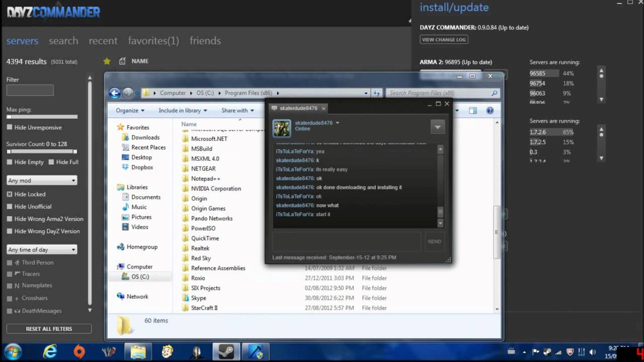644x362 pixels.
Task: Go back using Explorer's back arrow
Action: pyautogui.click(x=114, y=93)
